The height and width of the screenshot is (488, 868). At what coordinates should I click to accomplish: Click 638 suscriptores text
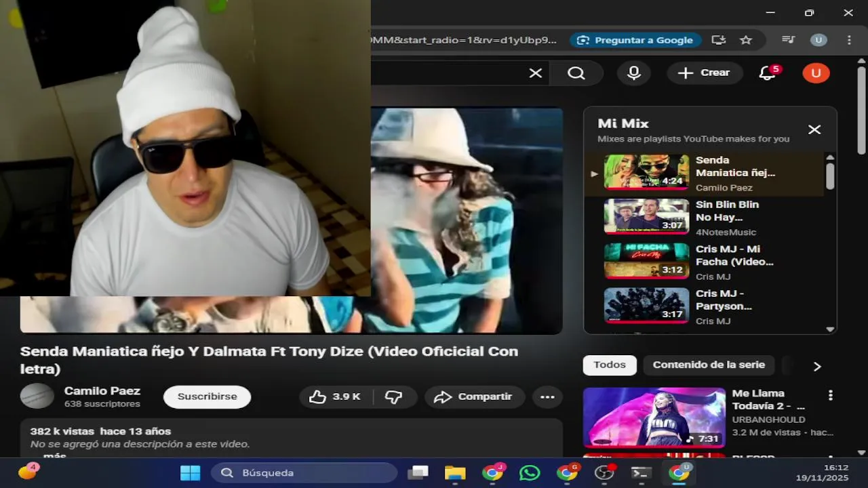[102, 404]
